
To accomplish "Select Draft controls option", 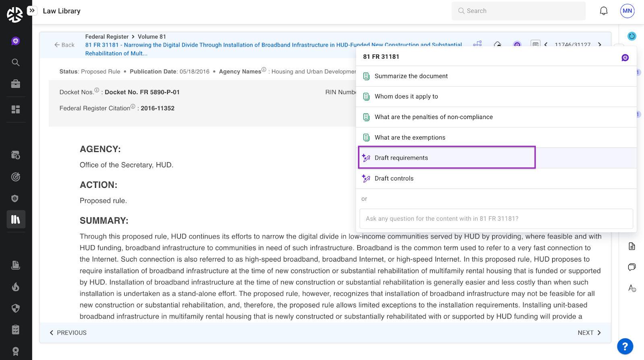I will coord(394,178).
